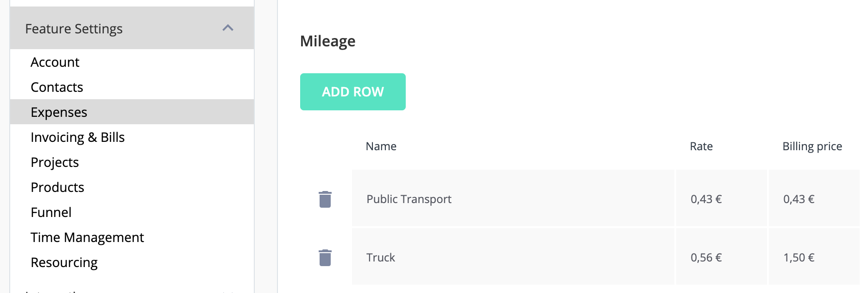Delete the Public Transport mileage row
This screenshot has width=868, height=293.
point(325,199)
